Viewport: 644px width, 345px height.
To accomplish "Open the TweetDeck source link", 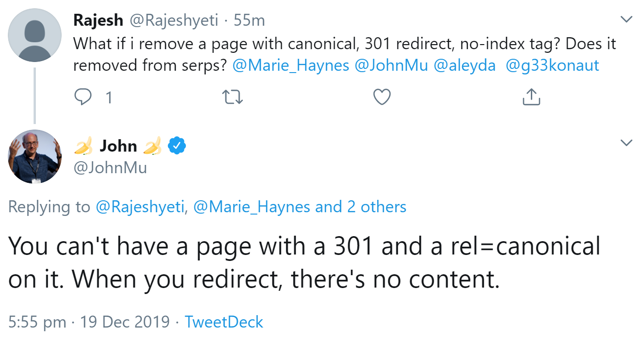I will (x=224, y=322).
